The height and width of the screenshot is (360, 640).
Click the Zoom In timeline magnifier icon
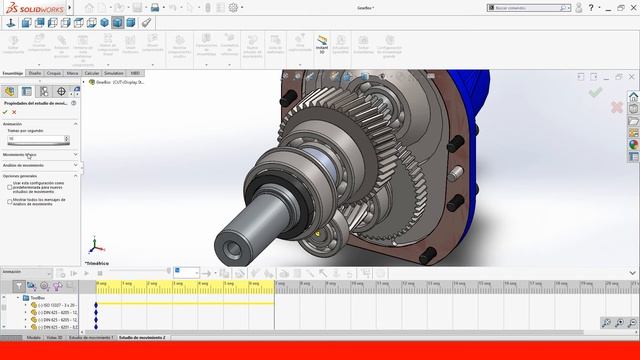[619, 323]
